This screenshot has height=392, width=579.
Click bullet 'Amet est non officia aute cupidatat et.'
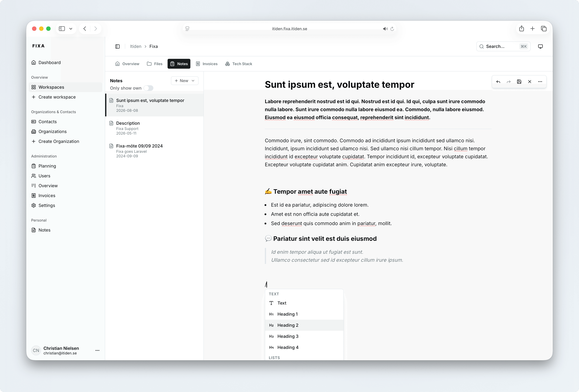(315, 214)
